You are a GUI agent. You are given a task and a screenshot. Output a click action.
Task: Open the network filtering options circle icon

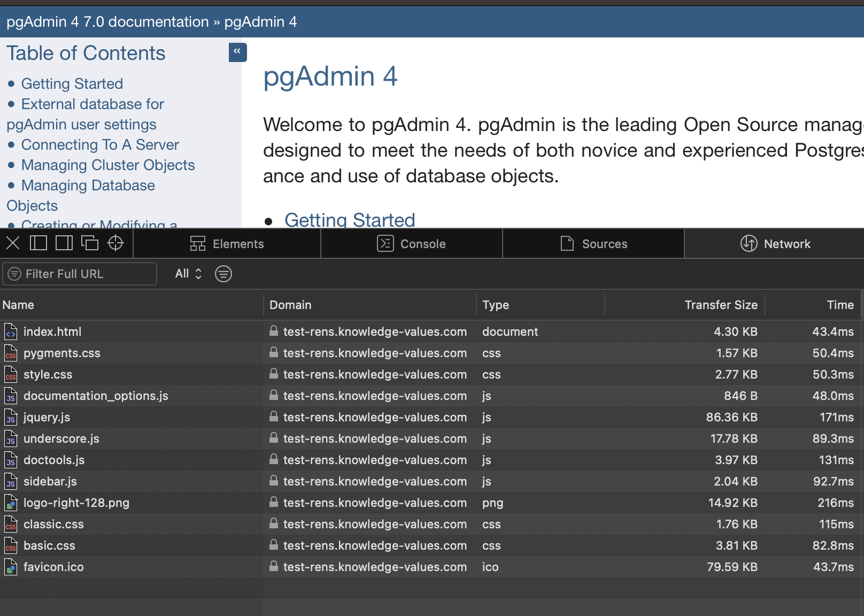point(223,274)
